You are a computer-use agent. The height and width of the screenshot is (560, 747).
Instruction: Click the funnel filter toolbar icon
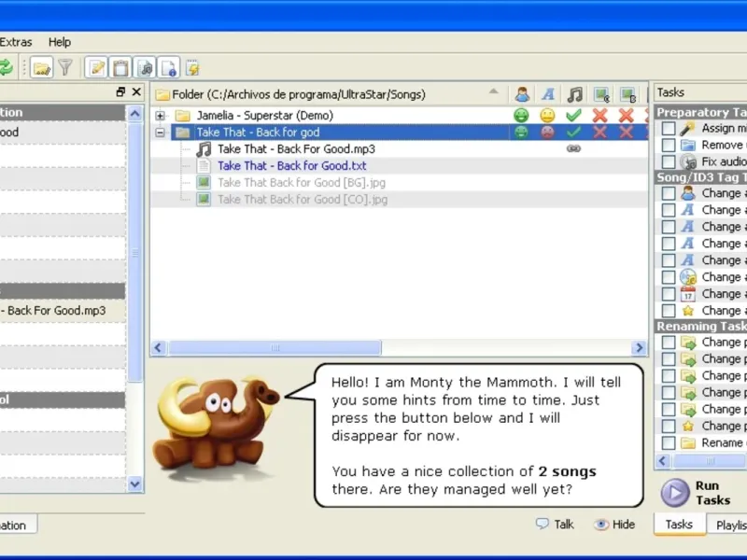pyautogui.click(x=65, y=67)
